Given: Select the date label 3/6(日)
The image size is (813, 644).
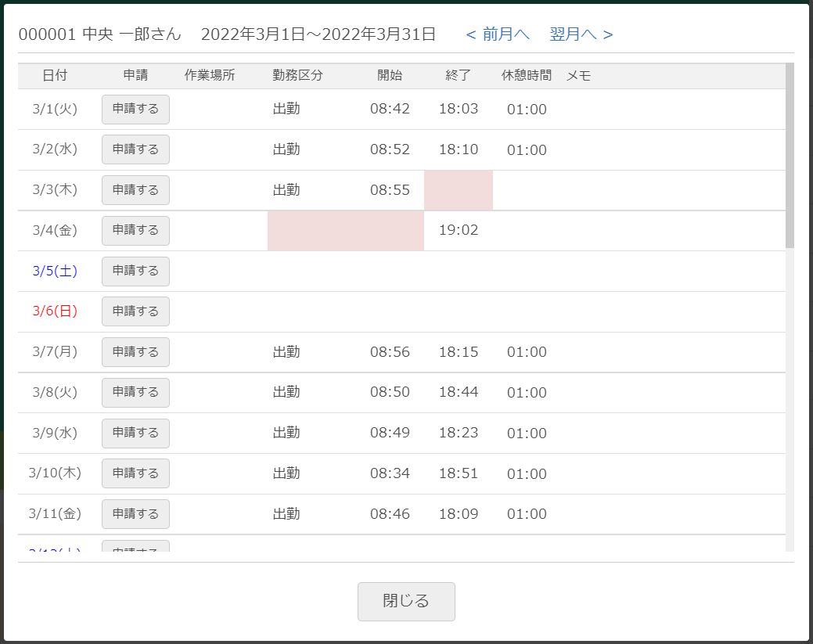Looking at the screenshot, I should [x=54, y=311].
